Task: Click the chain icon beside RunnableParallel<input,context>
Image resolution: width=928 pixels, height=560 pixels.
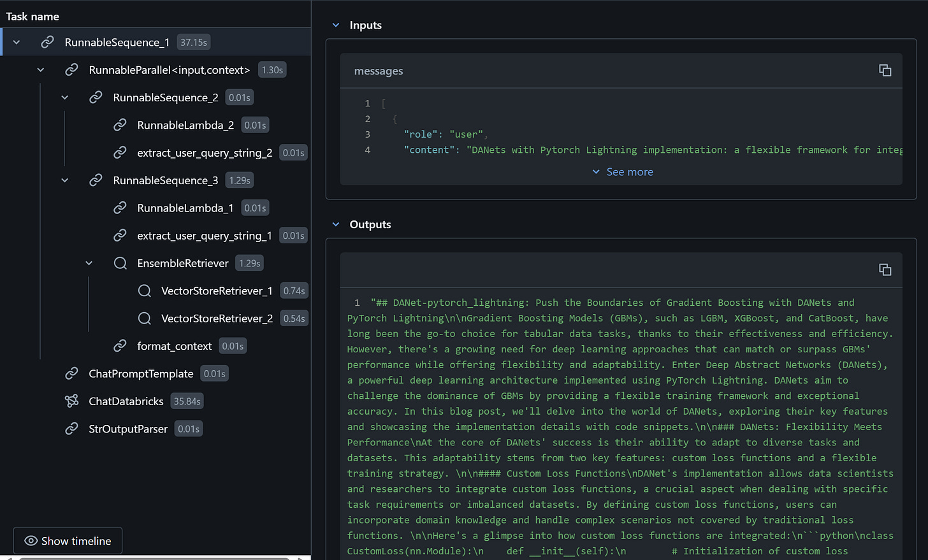Action: point(71,69)
